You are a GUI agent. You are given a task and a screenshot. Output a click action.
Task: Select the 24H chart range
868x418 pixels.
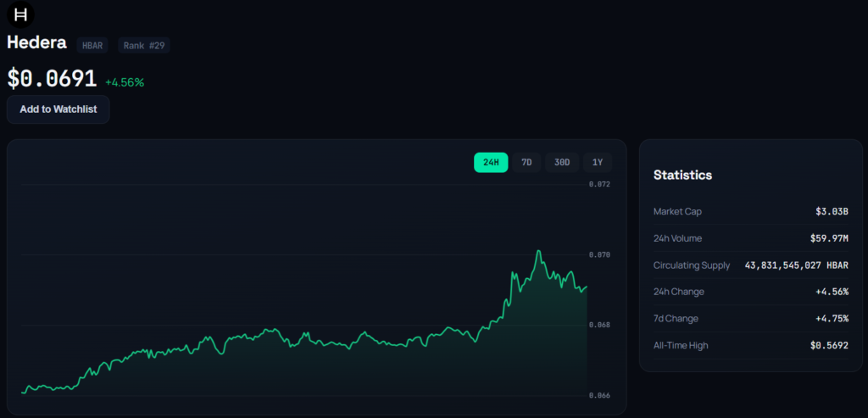[491, 162]
